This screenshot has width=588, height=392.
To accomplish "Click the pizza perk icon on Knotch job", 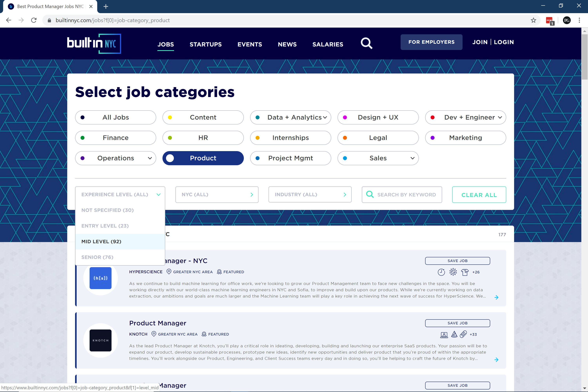I will click(454, 334).
